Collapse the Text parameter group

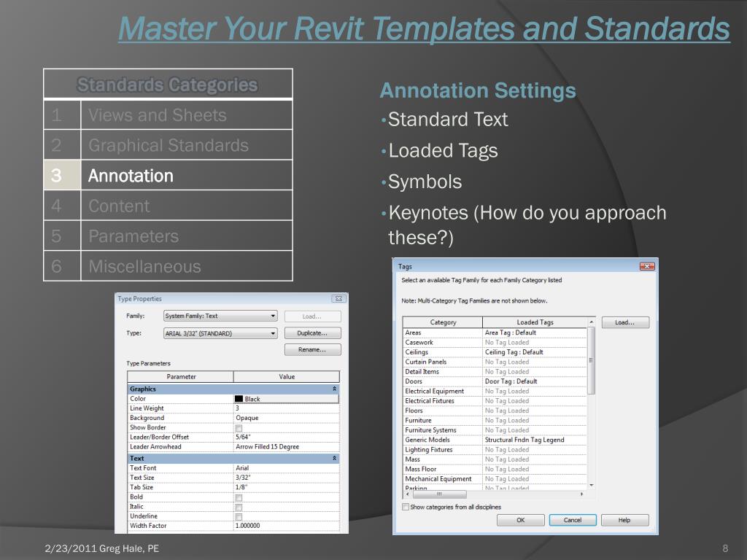pyautogui.click(x=334, y=458)
